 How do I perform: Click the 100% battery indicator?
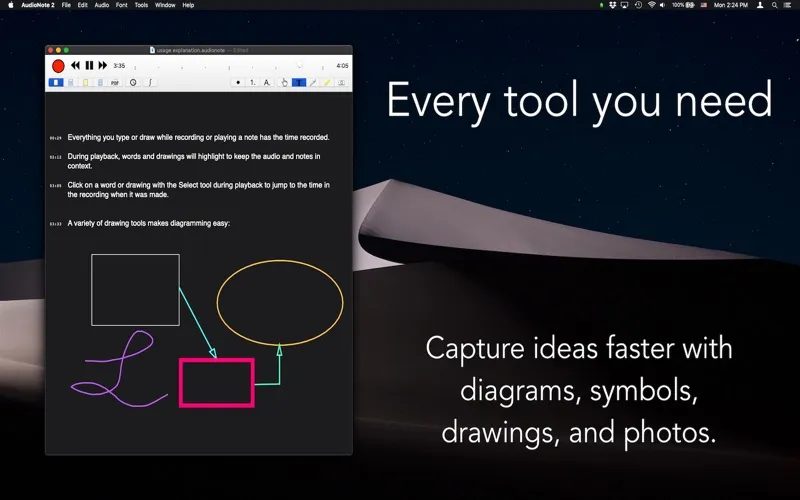click(x=683, y=5)
